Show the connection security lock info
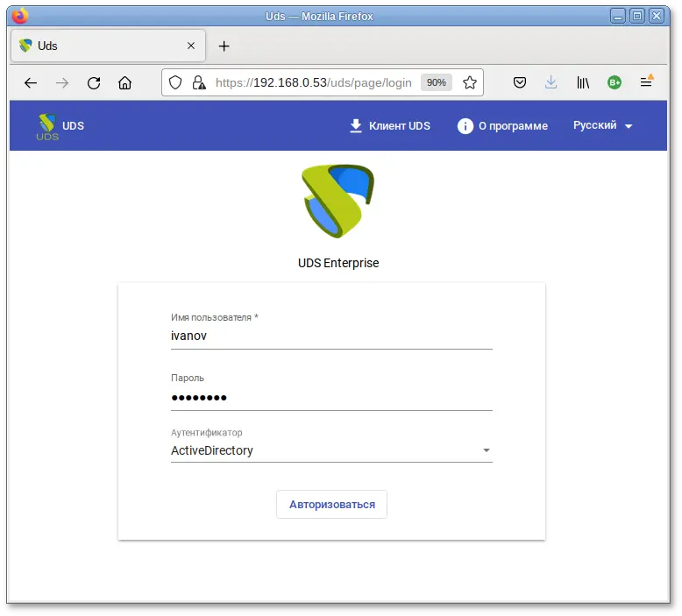 pyautogui.click(x=199, y=82)
